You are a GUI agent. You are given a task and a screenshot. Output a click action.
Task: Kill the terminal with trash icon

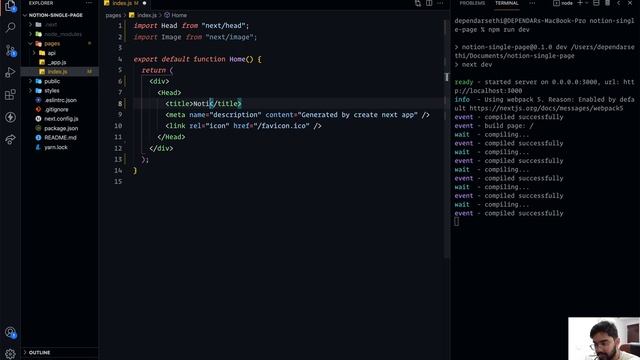click(x=607, y=3)
